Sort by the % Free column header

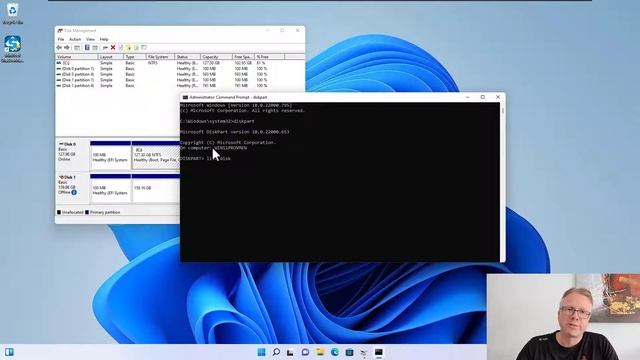269,57
